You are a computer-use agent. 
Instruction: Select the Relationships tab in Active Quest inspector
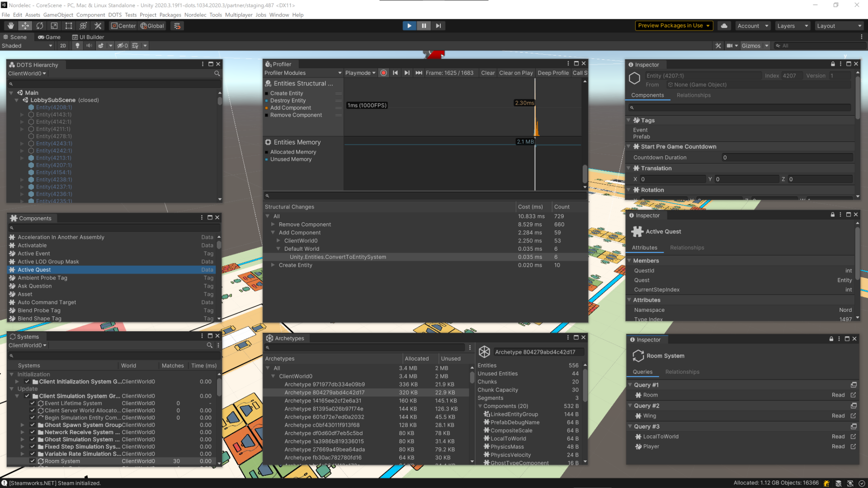686,247
